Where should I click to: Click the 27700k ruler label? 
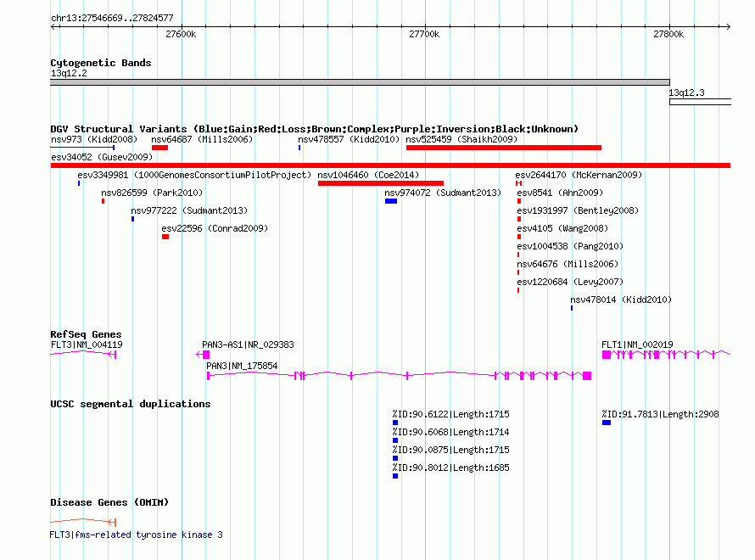(424, 34)
